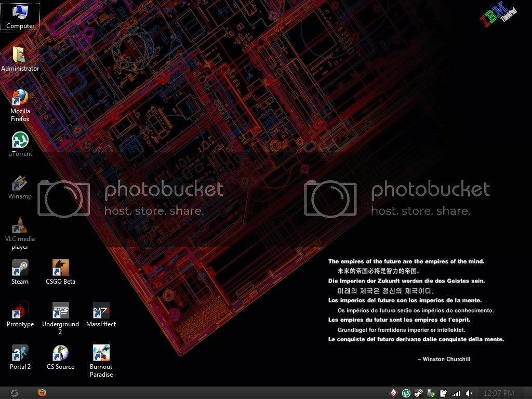This screenshot has height=399, width=532.
Task: Launch Winamp from the desktop
Action: 20,183
